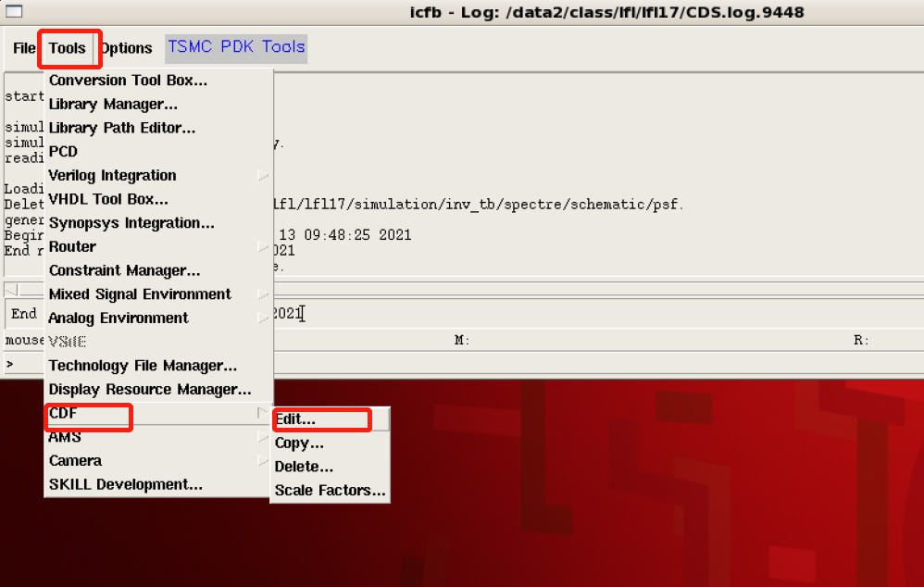Click the command input field
924x587 pixels.
pos(463,365)
